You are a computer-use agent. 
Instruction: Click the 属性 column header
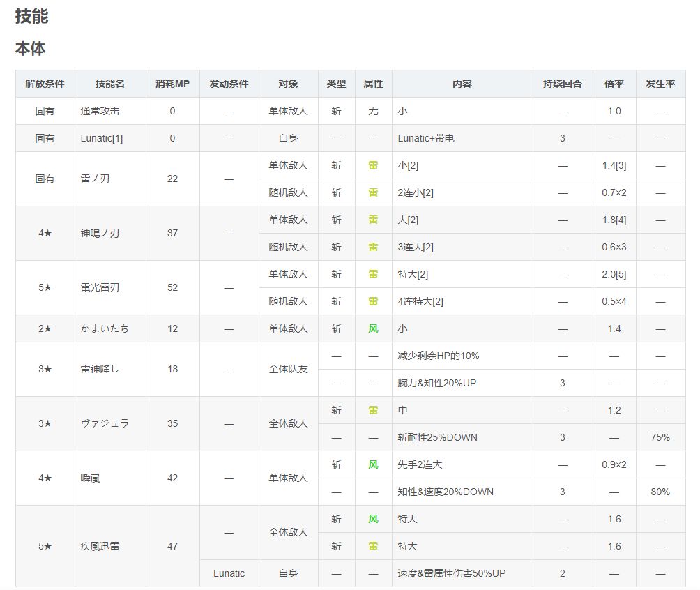tap(373, 84)
